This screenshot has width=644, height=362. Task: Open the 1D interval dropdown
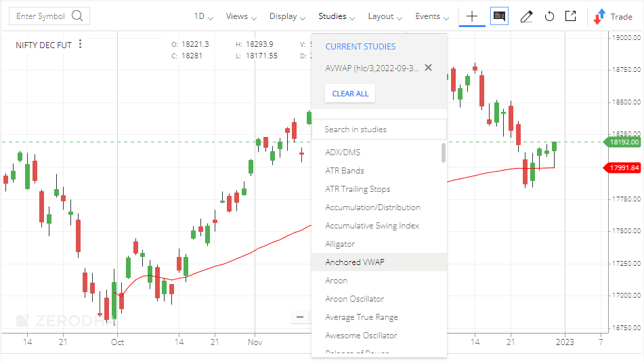point(203,16)
